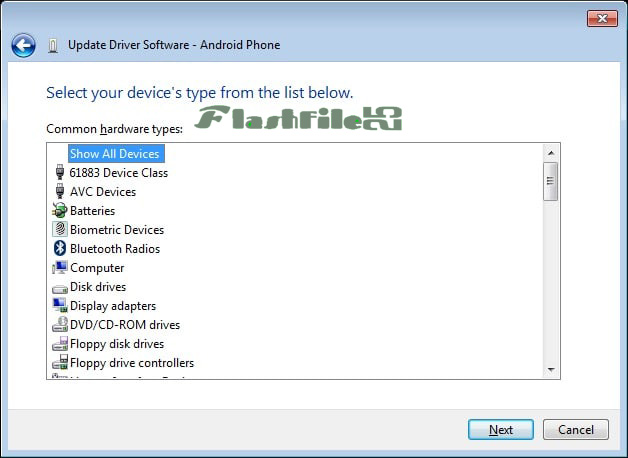Click the DVD/CD-ROM drives icon
628x458 pixels.
tap(60, 324)
